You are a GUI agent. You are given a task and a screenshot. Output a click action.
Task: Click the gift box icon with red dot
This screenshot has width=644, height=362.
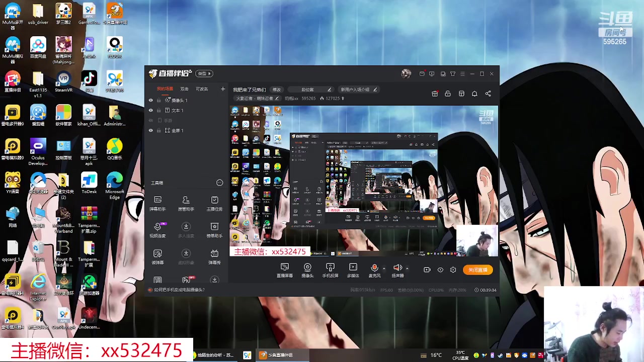(435, 94)
